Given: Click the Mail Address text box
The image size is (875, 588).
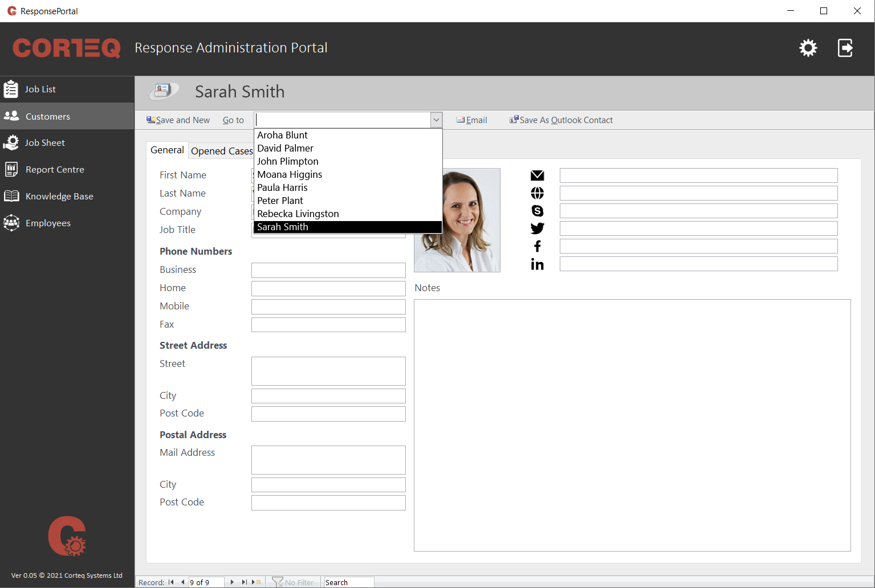Looking at the screenshot, I should (x=328, y=460).
